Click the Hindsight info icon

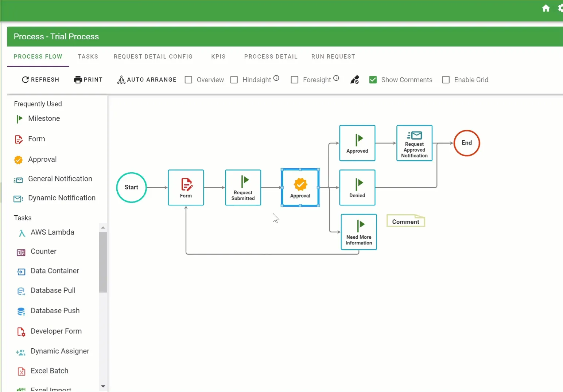pos(276,78)
